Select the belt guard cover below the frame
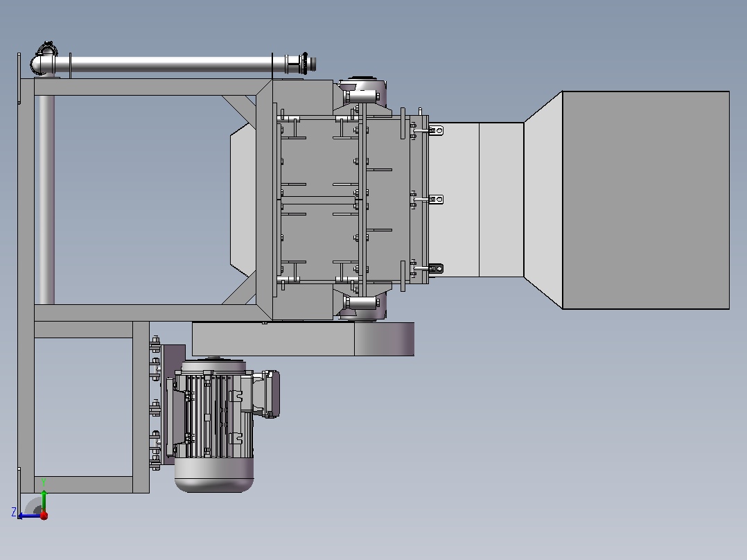Image resolution: width=747 pixels, height=560 pixels. pos(303,339)
